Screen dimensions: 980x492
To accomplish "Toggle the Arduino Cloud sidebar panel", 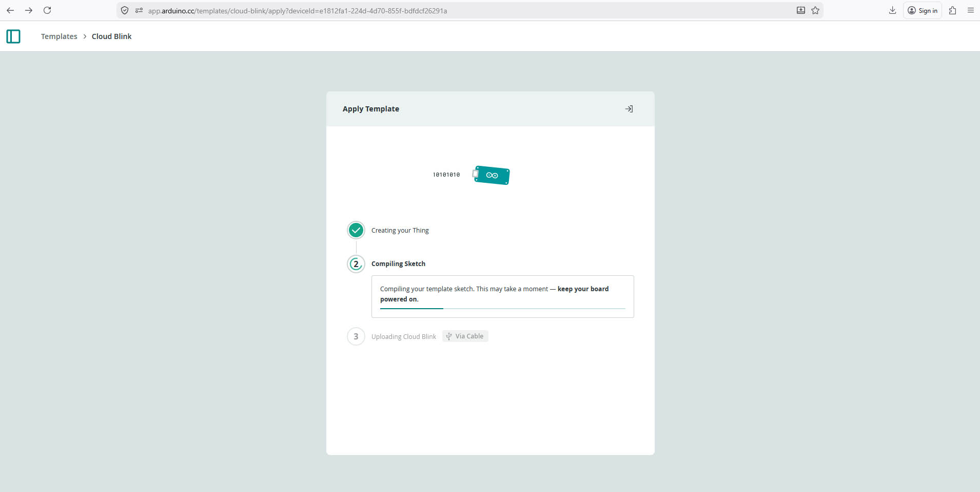I will 13,36.
